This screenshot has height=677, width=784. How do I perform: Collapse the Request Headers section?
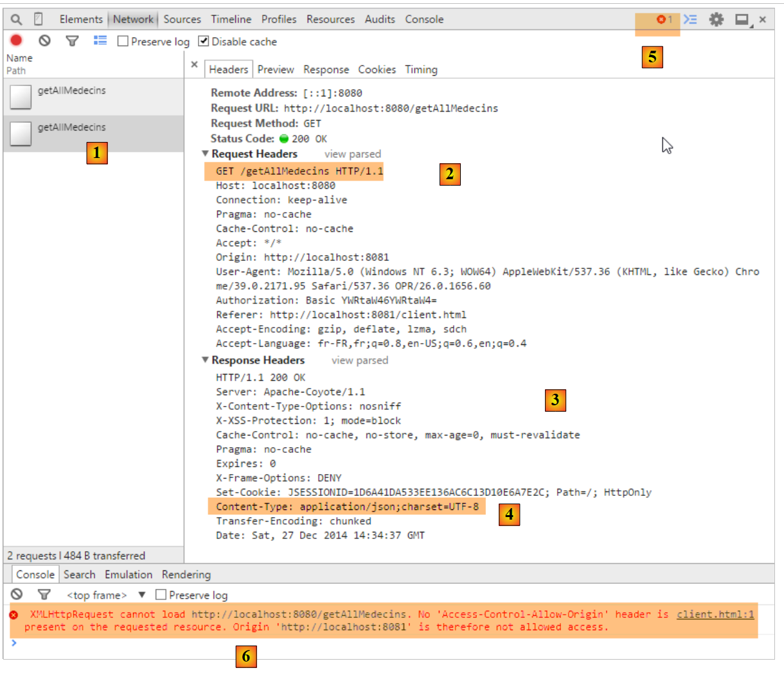click(206, 154)
